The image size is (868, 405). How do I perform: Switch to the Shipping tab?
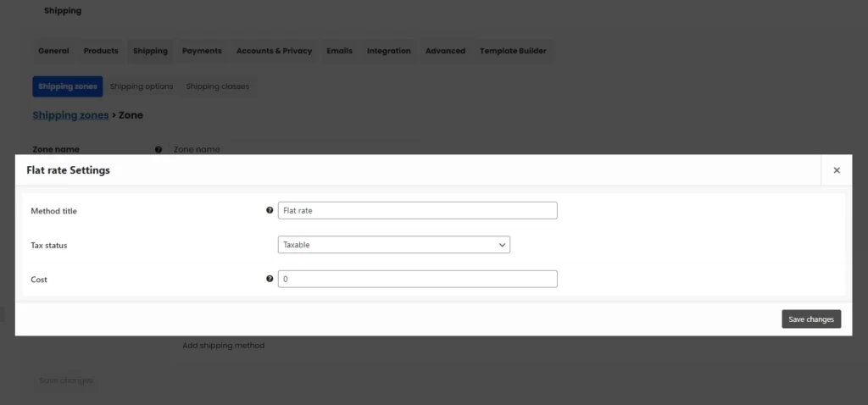tap(150, 51)
